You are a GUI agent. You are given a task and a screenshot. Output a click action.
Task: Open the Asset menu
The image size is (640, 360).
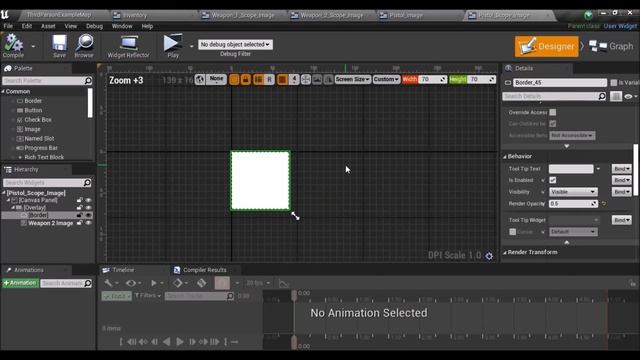click(x=48, y=26)
